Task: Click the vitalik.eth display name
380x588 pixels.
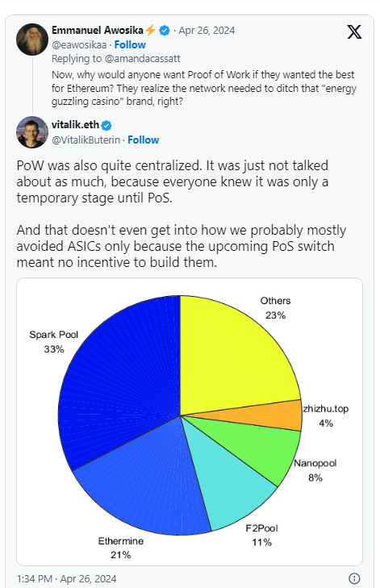Action: (x=75, y=125)
